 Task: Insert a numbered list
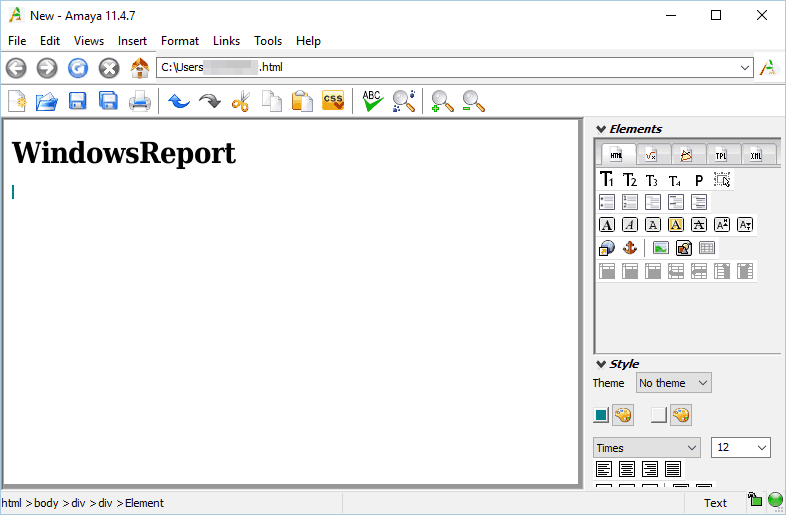tap(630, 202)
